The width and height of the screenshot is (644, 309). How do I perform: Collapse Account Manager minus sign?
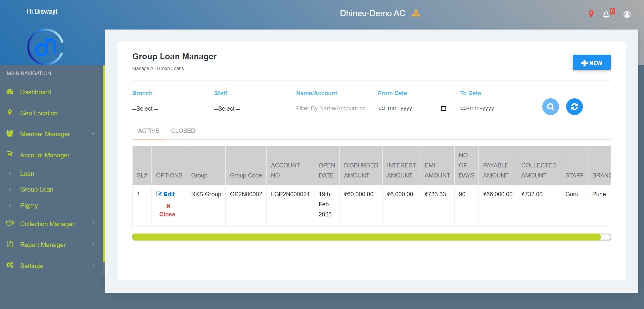pos(93,155)
